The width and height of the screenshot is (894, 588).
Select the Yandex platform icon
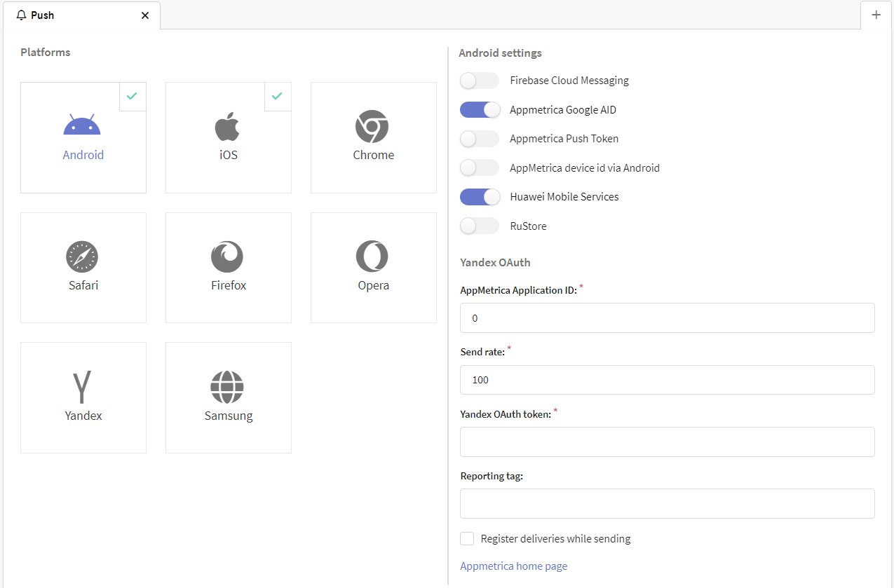(x=82, y=388)
